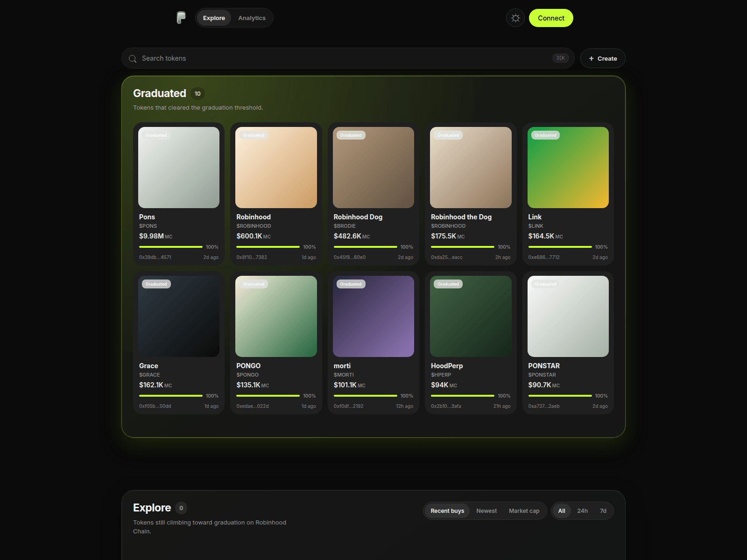
Task: Open the Robinhood $600.1K token image
Action: pos(276,168)
